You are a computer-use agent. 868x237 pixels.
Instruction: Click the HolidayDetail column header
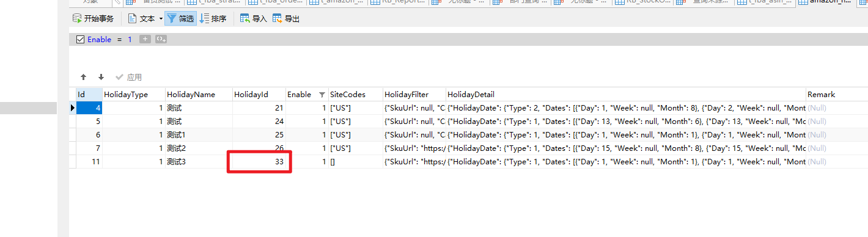point(625,95)
